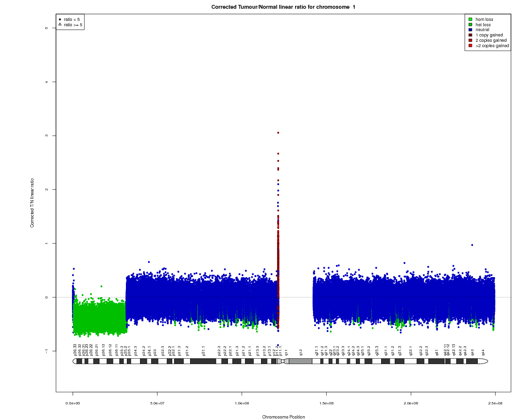Click the 'Corrected T/N linear ratio' y-axis label

click(32, 203)
